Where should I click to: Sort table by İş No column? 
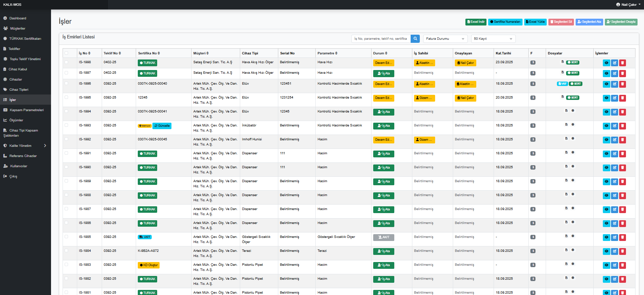coord(85,53)
